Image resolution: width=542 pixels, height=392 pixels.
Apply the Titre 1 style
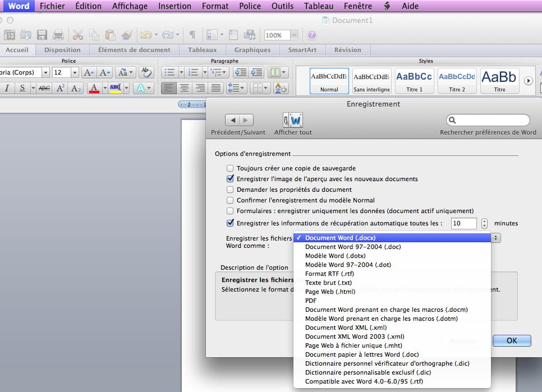[x=414, y=81]
